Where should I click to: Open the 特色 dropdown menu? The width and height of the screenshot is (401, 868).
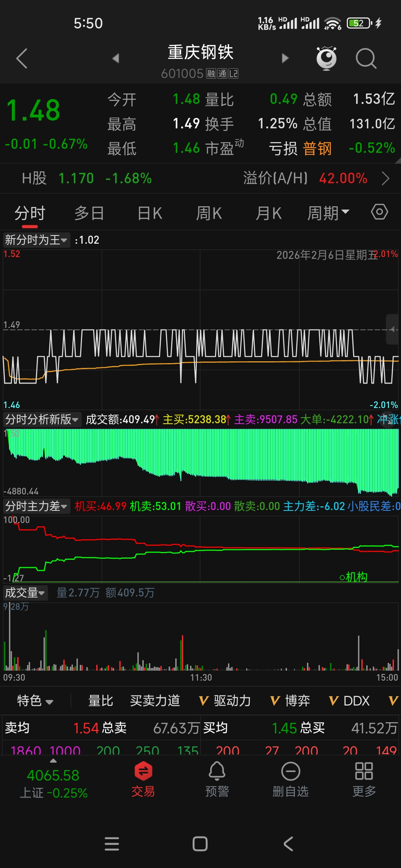click(35, 701)
